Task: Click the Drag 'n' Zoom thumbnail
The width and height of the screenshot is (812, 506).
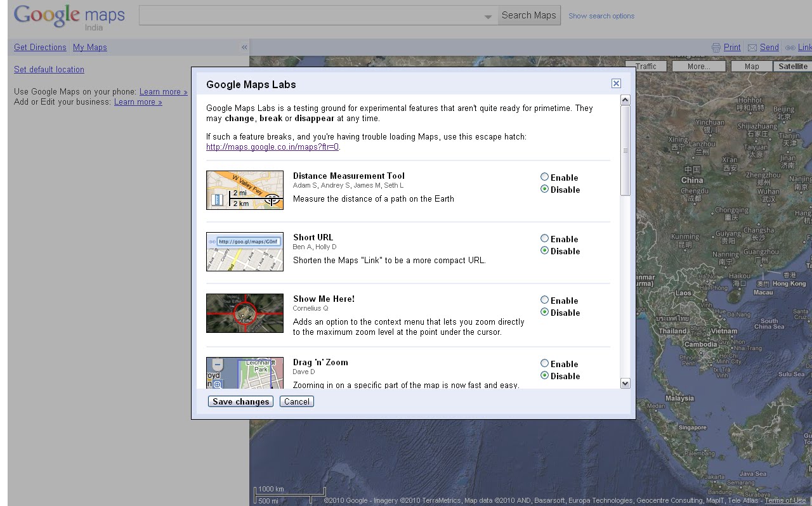Action: click(245, 373)
